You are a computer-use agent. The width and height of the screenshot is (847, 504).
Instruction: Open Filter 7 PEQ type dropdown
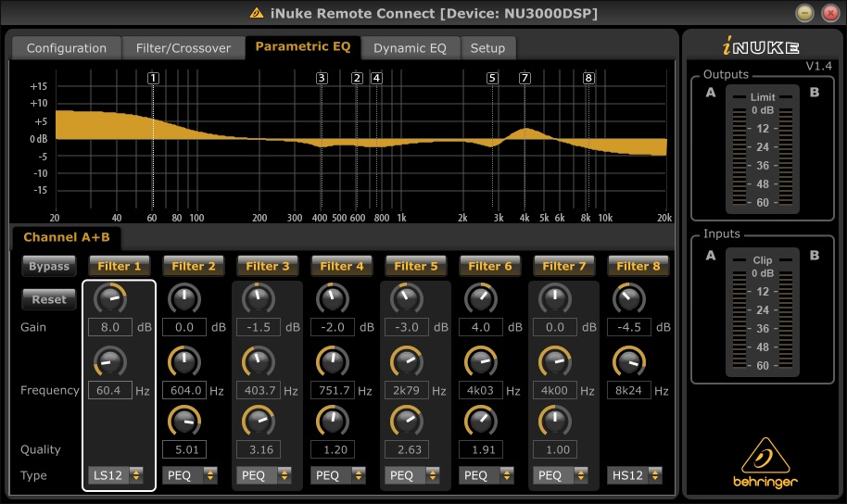pyautogui.click(x=560, y=475)
